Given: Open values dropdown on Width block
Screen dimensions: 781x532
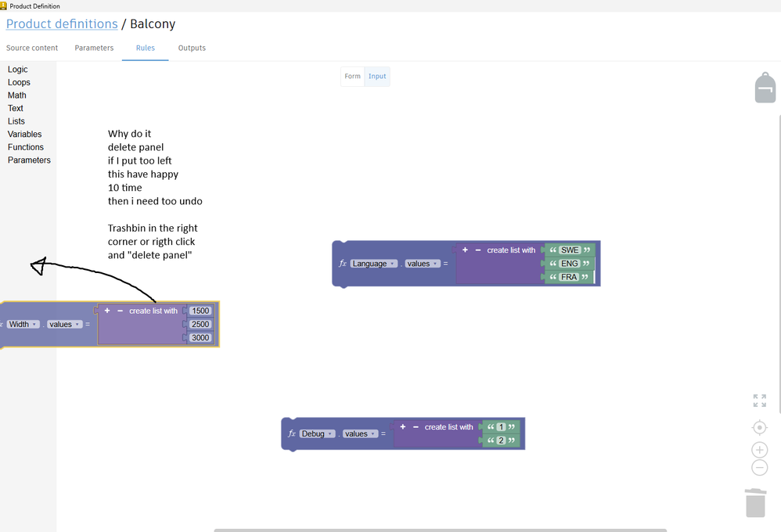Looking at the screenshot, I should pyautogui.click(x=65, y=324).
